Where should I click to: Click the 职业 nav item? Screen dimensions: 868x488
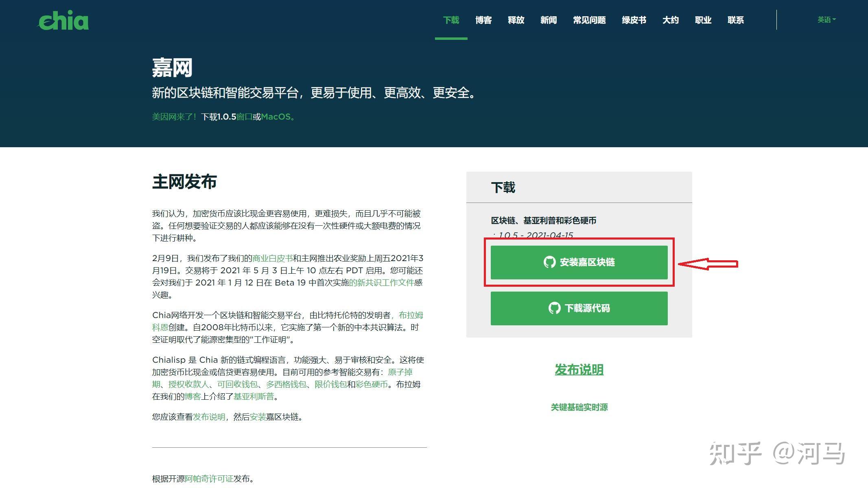click(703, 20)
